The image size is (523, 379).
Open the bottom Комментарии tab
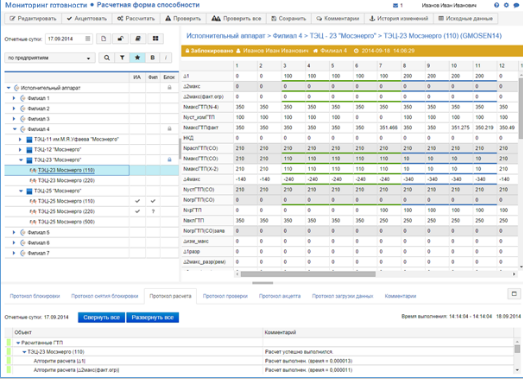400,296
